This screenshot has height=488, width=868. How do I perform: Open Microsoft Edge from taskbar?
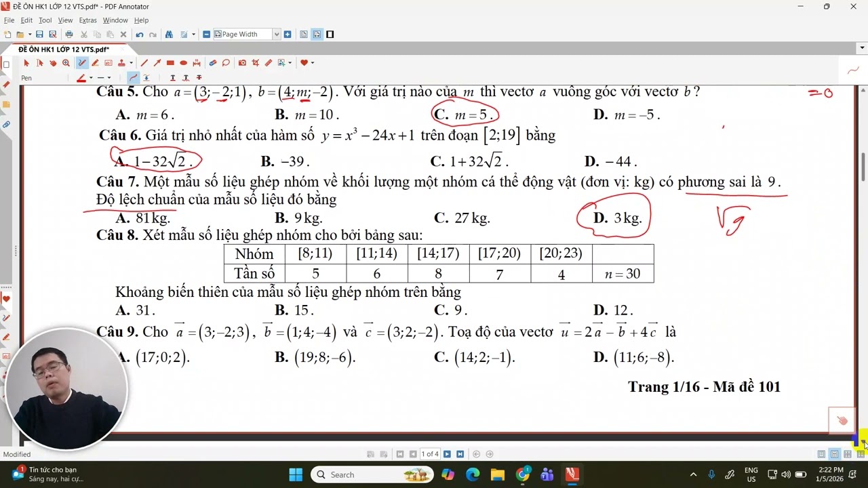point(473,474)
